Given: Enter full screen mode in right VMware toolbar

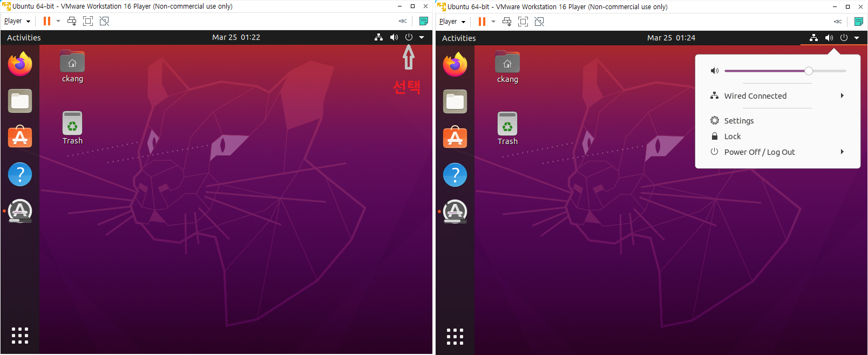Looking at the screenshot, I should tap(523, 22).
